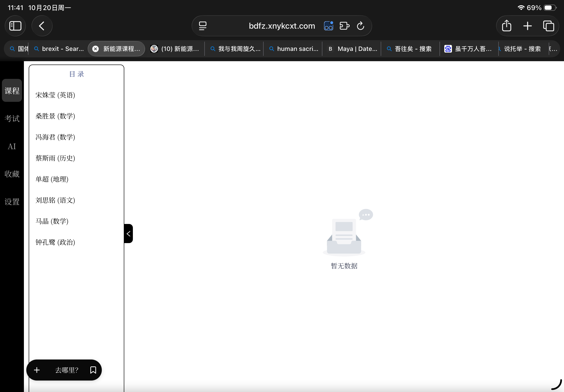Viewport: 564px width, 392px height.
Task: Click the bdfz.xnykcxt.com address field
Action: [282, 26]
